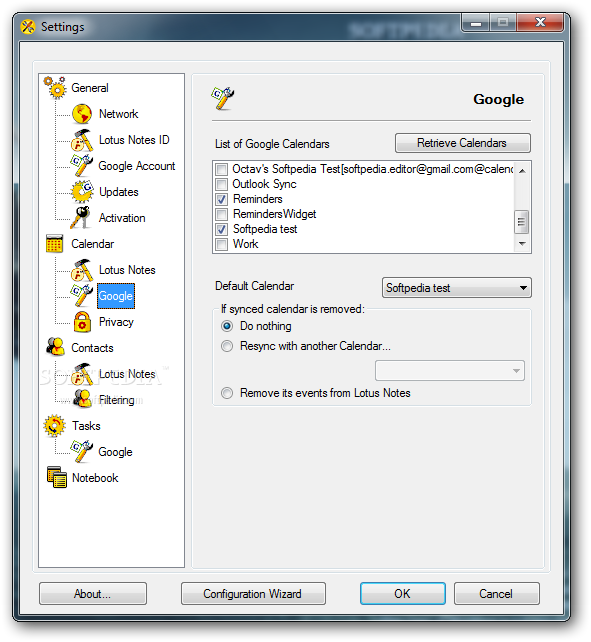Select the Contacts tree entry

[x=92, y=348]
